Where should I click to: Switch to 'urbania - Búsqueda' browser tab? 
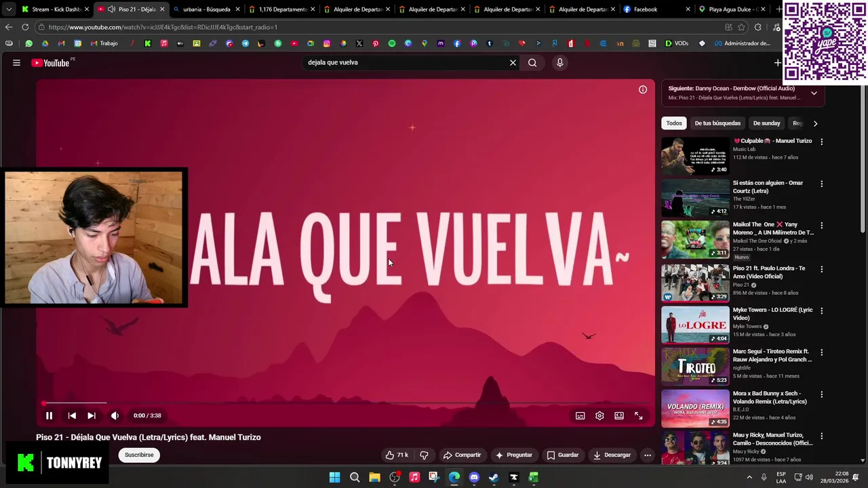[x=206, y=9]
